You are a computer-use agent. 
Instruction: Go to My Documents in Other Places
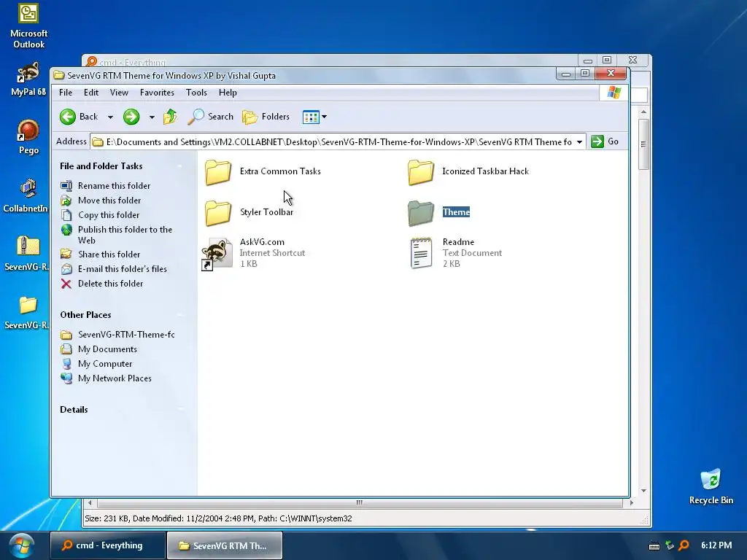coord(107,349)
